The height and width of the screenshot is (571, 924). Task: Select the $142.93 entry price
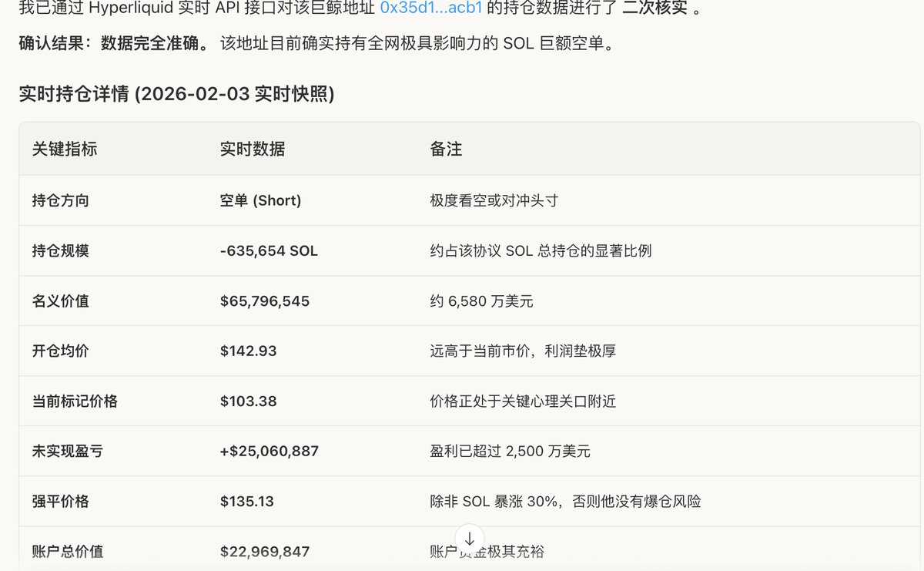point(248,351)
